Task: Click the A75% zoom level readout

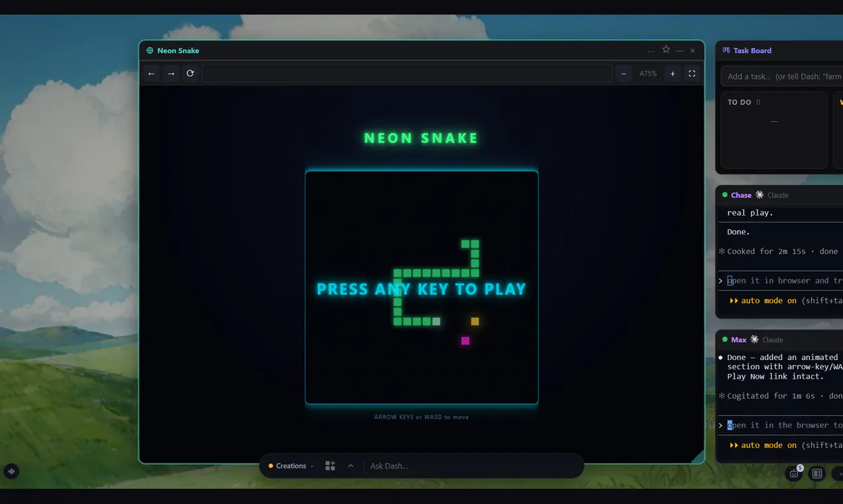Action: click(648, 74)
